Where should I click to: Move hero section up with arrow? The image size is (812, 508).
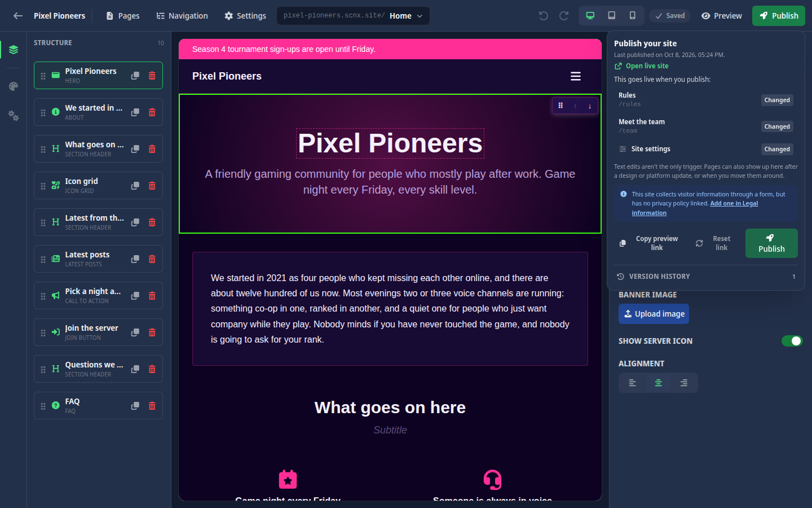[575, 106]
